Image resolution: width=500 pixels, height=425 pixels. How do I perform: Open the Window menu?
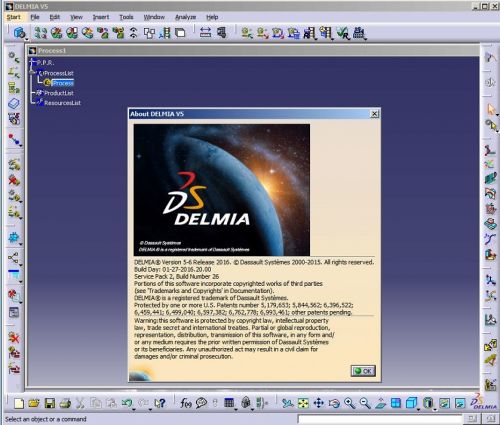pyautogui.click(x=154, y=17)
